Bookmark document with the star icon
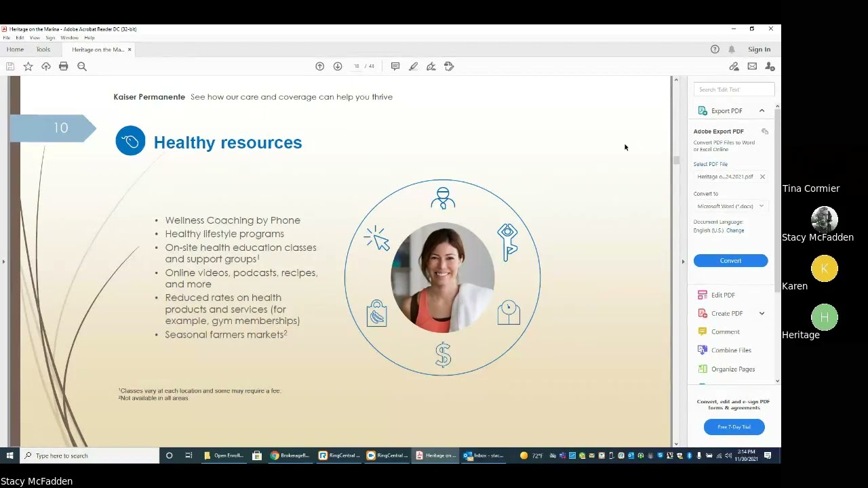Screen dimensions: 868x488 28,66
